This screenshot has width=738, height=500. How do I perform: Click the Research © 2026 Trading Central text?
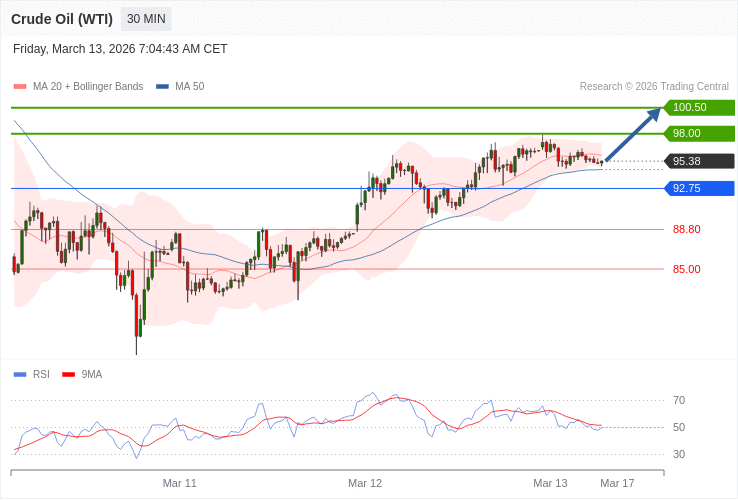[654, 87]
